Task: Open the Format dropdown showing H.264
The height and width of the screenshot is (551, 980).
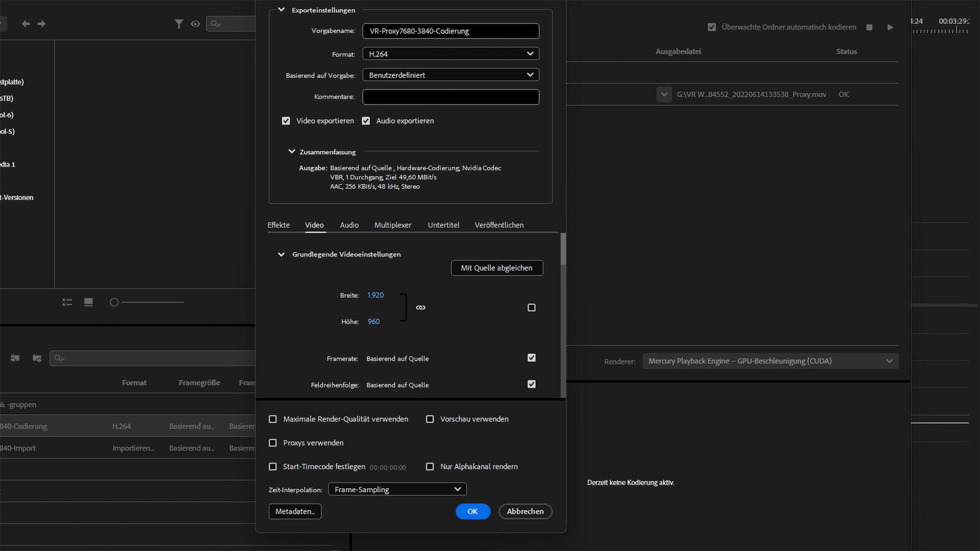Action: pyautogui.click(x=451, y=54)
